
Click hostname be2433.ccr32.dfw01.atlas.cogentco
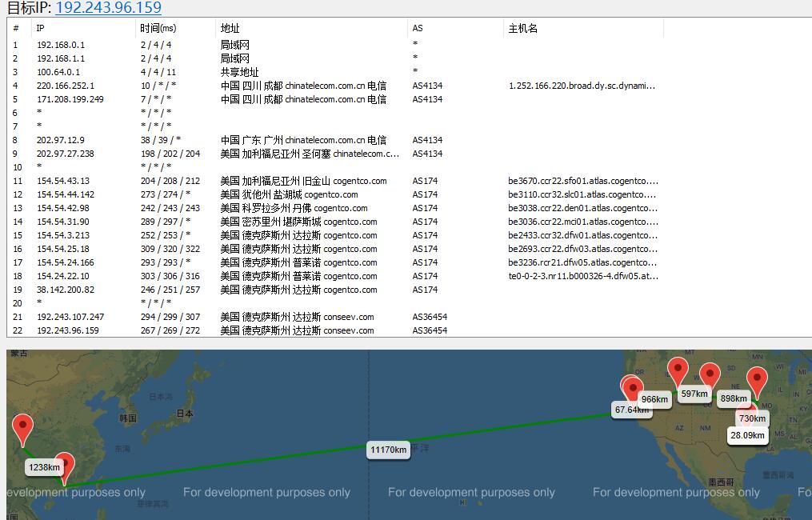click(x=583, y=235)
